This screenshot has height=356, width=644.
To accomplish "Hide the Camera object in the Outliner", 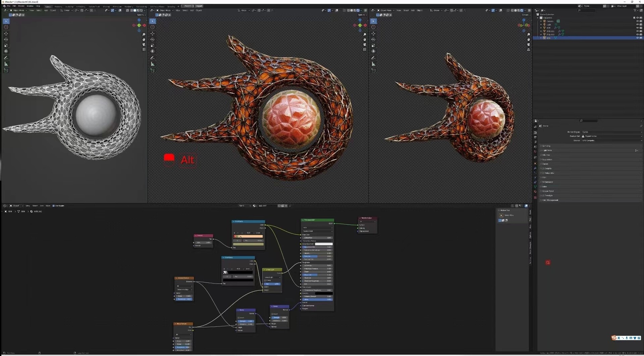I will click(637, 21).
